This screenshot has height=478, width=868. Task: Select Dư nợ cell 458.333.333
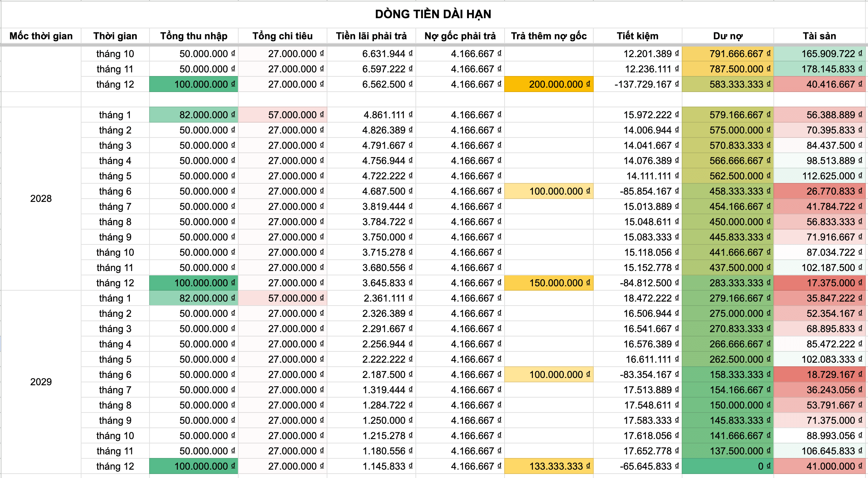tap(728, 191)
